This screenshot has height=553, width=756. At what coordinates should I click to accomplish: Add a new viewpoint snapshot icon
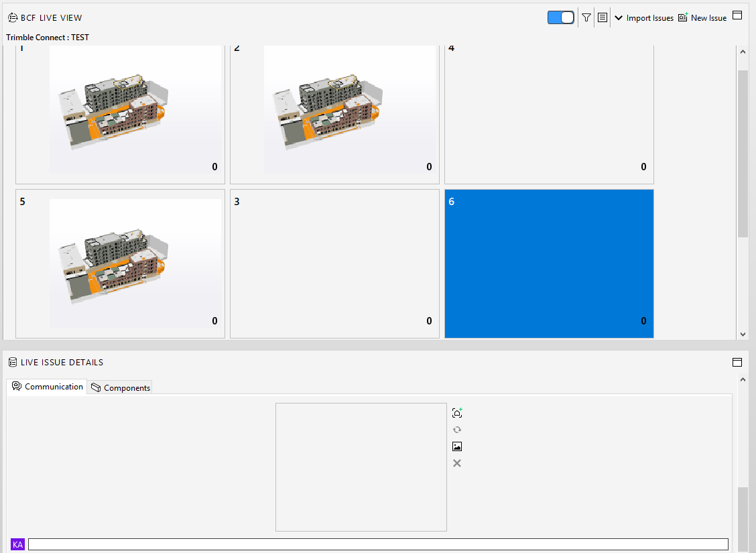(457, 413)
